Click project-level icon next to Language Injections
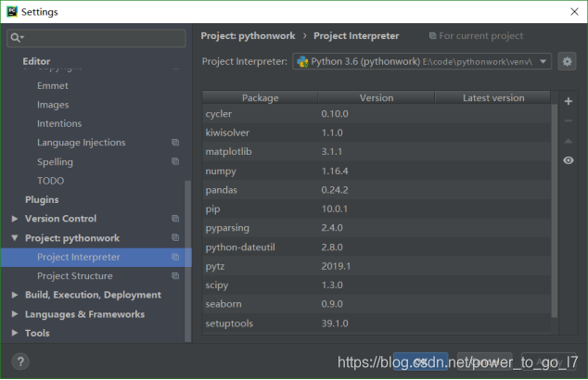This screenshot has width=588, height=380. (x=175, y=143)
